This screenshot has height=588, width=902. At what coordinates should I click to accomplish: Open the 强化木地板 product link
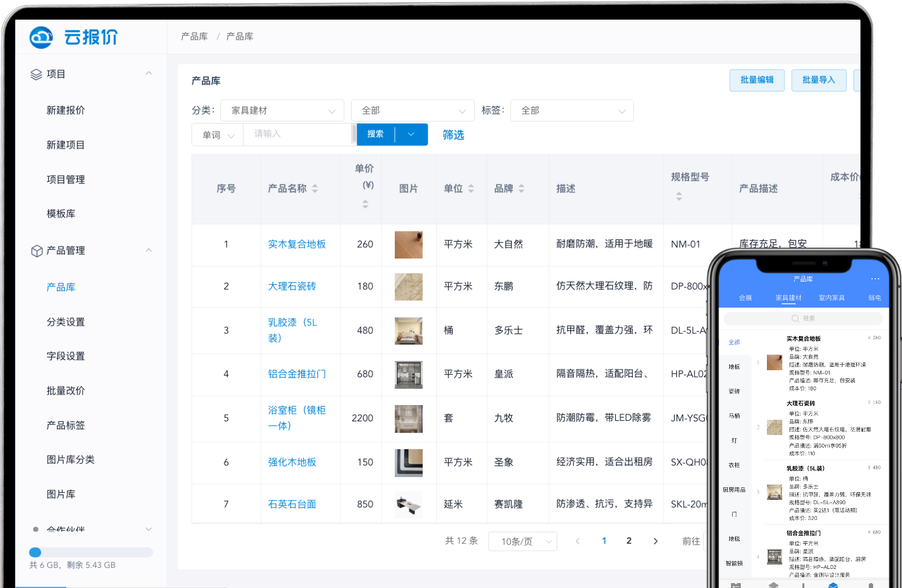click(x=292, y=462)
